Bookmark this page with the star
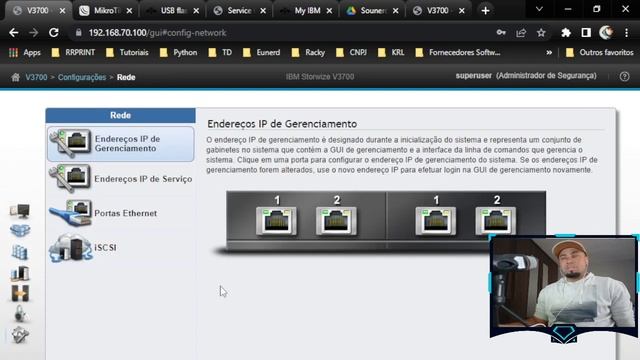 pyautogui.click(x=541, y=33)
